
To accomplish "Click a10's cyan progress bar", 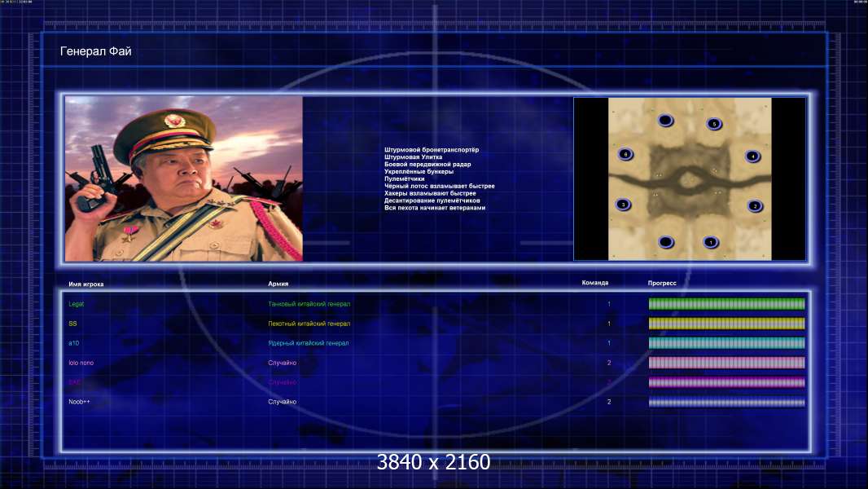I will 726,343.
